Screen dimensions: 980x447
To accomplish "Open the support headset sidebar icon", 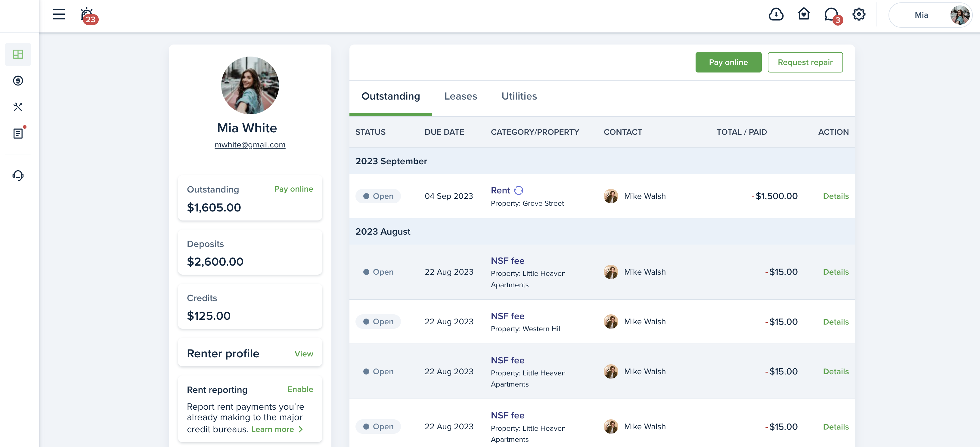I will pos(18,175).
